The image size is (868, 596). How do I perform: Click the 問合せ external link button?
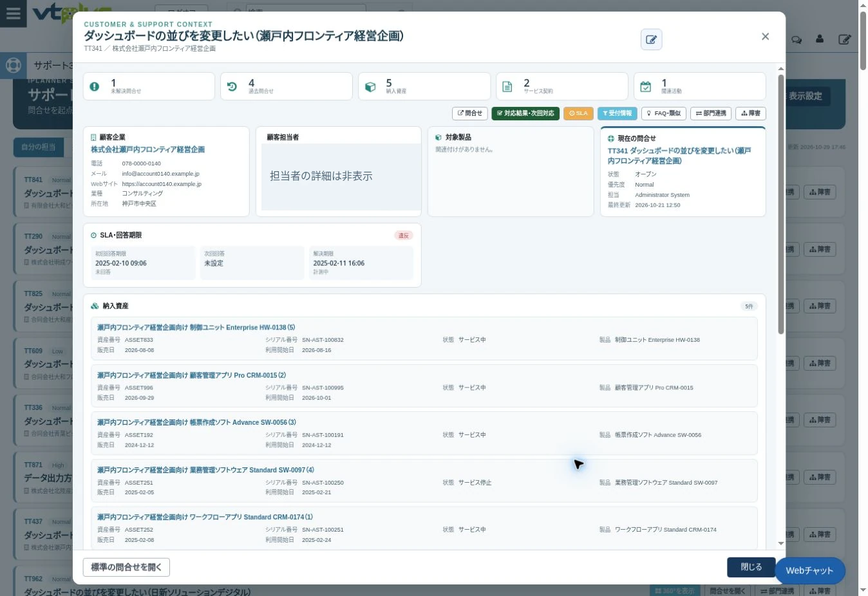pyautogui.click(x=470, y=113)
